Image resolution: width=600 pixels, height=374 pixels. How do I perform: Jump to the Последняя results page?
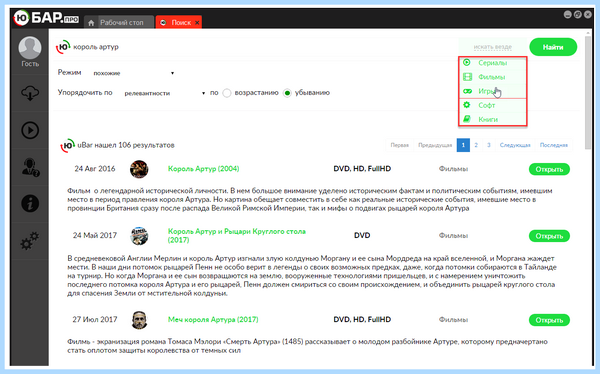(x=554, y=145)
